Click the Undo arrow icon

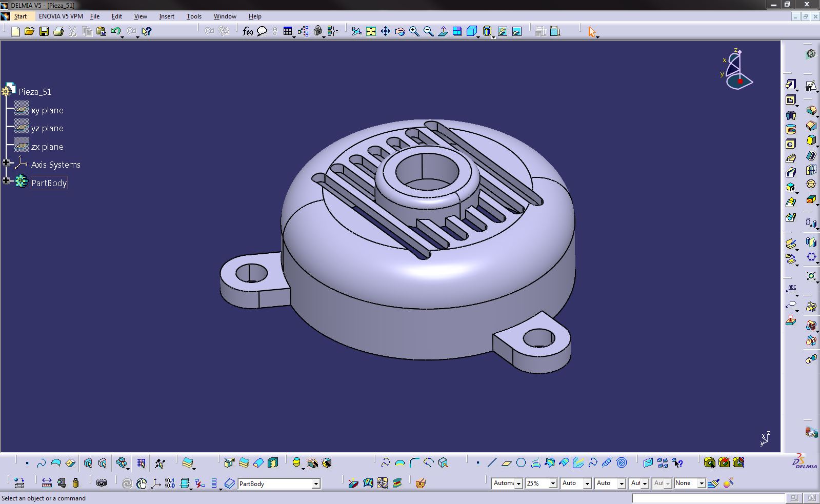pos(116,31)
